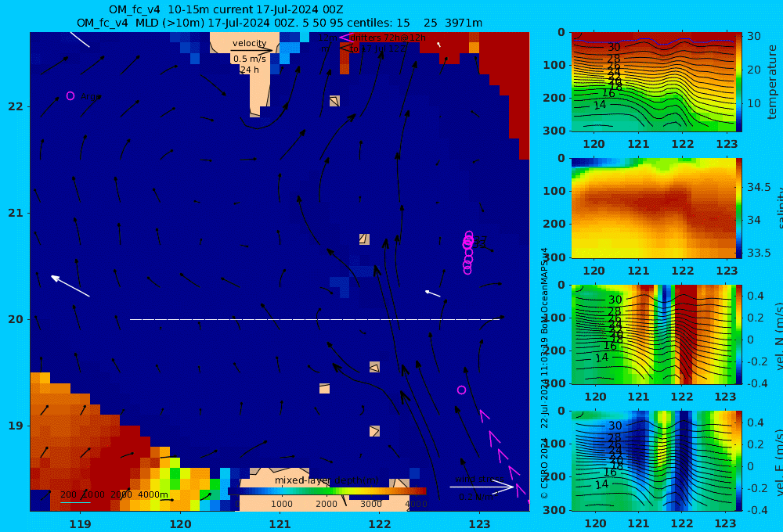Click the '3000' tick on MLD colorbar

pos(371,504)
